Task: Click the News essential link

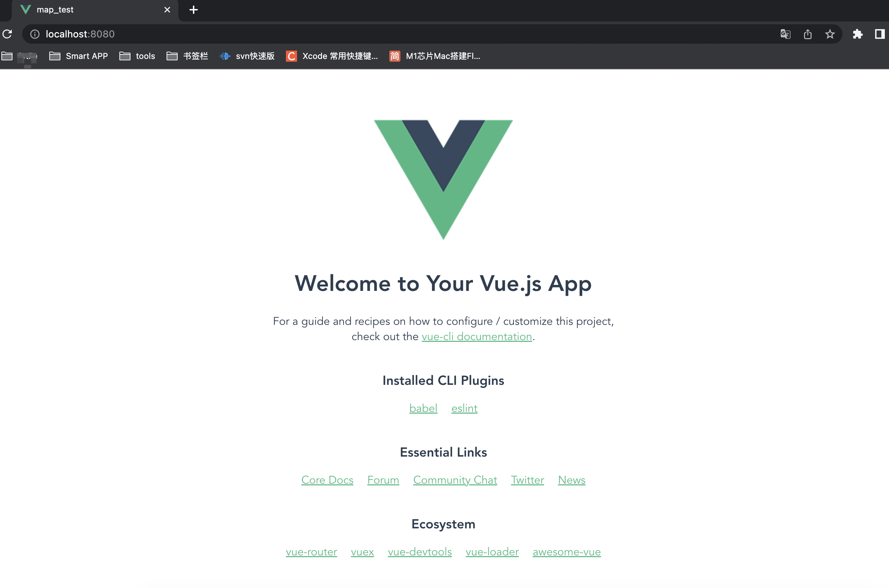Action: click(x=571, y=481)
